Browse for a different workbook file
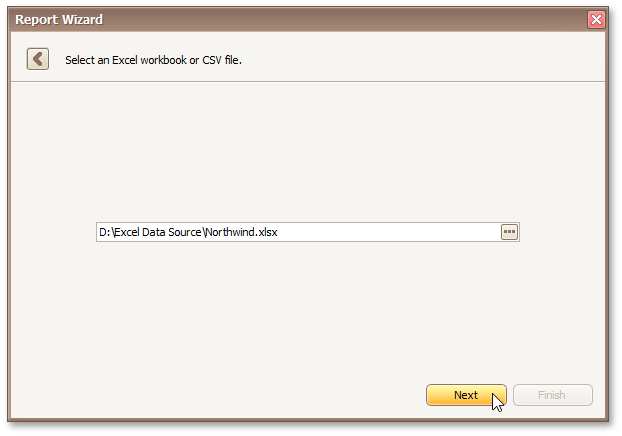This screenshot has width=622, height=436. pyautogui.click(x=509, y=232)
